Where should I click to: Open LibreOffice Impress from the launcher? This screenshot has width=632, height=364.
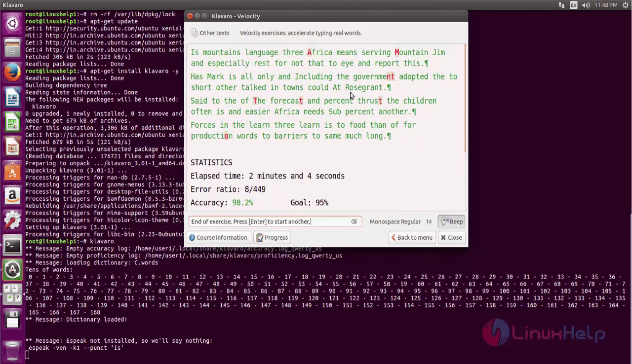[12, 146]
